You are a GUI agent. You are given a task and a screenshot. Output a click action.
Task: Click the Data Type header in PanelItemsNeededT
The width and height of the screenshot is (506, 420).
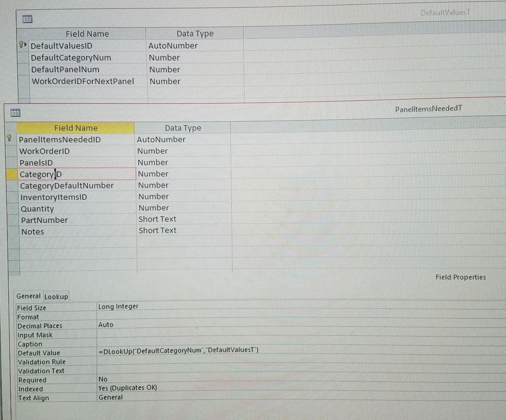[182, 128]
